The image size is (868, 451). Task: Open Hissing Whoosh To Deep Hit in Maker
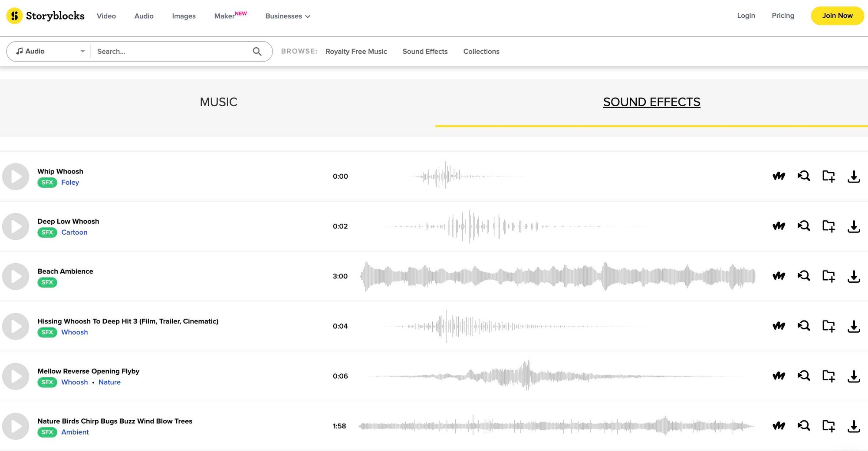pyautogui.click(x=779, y=326)
